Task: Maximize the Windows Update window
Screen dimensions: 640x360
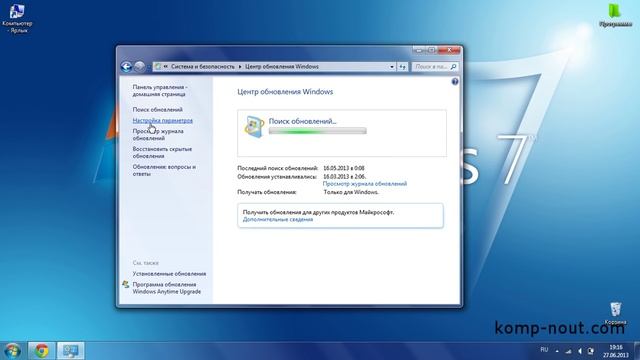Action: [431, 50]
